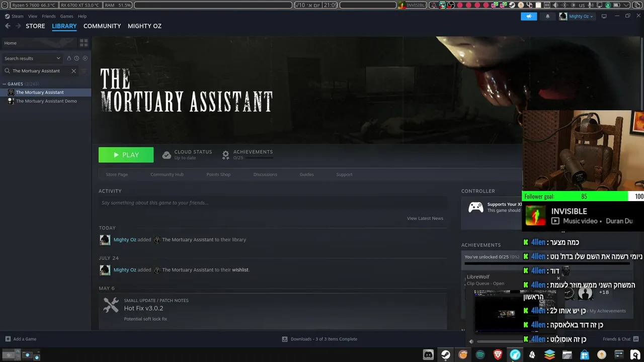Image resolution: width=644 pixels, height=362 pixels.
Task: Switch to the grid collections view icon
Action: pyautogui.click(x=84, y=43)
